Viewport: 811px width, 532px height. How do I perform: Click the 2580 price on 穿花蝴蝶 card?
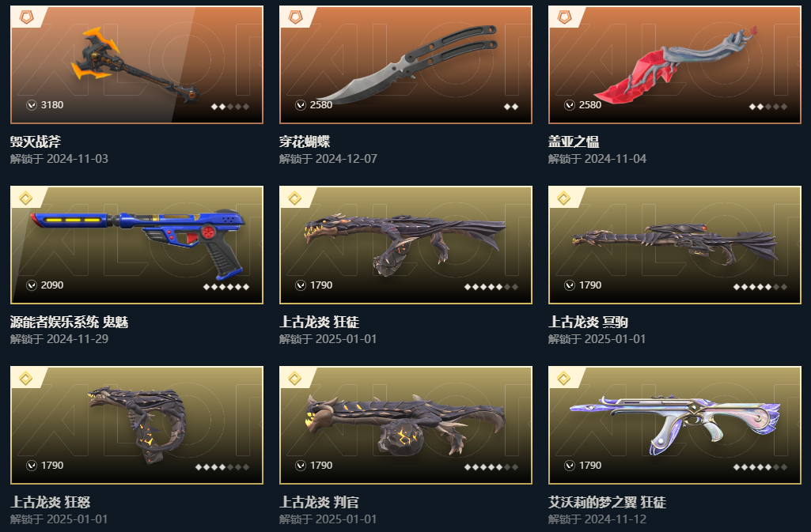[x=320, y=105]
